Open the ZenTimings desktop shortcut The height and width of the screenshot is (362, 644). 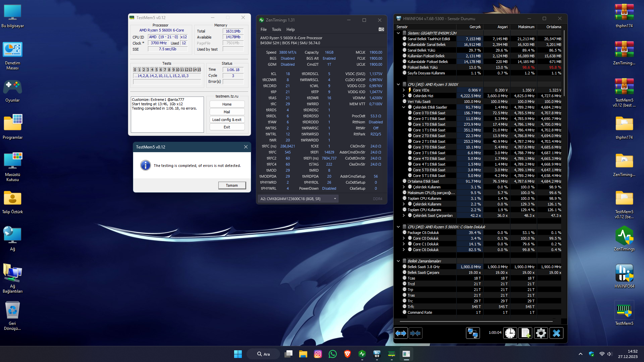(624, 239)
